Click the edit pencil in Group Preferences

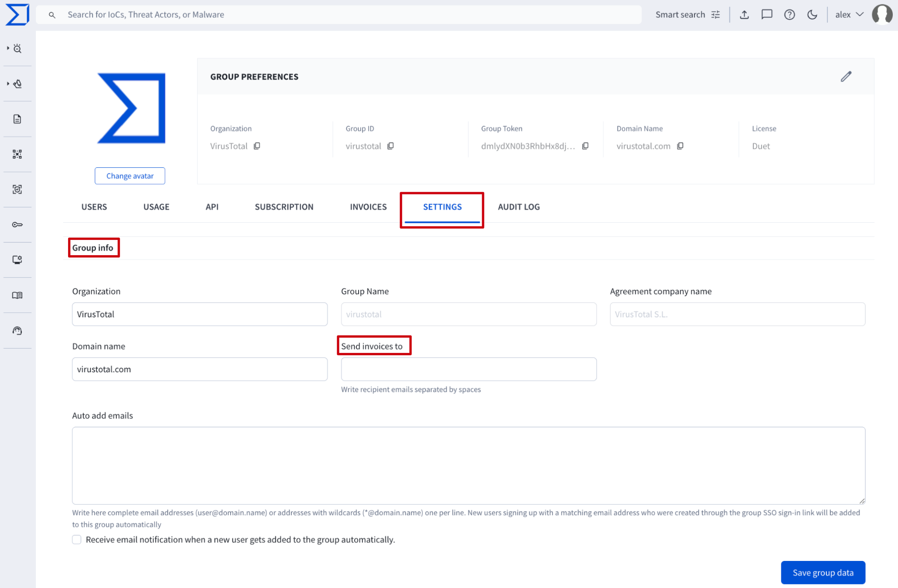(846, 76)
